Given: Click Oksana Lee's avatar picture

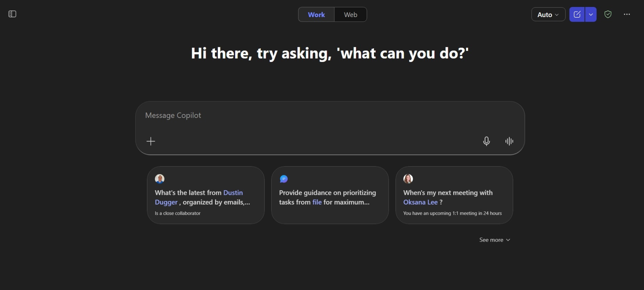Looking at the screenshot, I should point(408,179).
